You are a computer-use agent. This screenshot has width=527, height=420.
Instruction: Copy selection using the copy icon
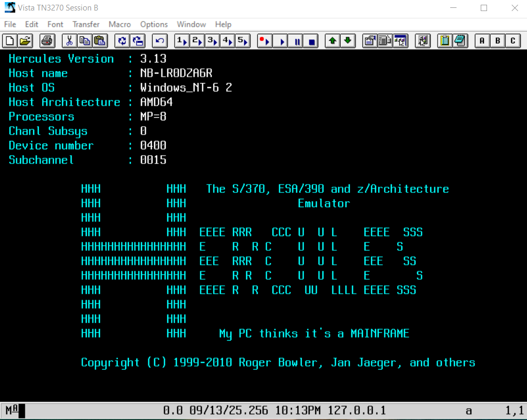84,41
